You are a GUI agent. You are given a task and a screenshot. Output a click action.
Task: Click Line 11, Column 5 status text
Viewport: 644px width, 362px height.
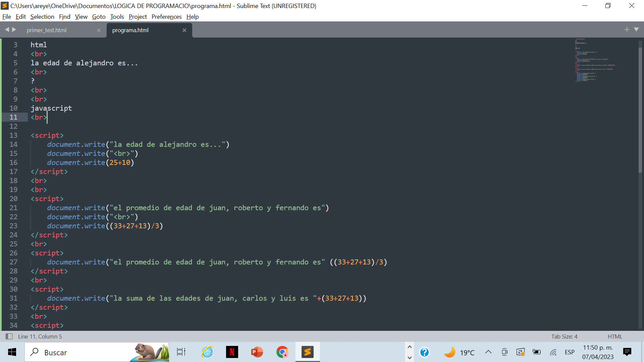click(40, 336)
